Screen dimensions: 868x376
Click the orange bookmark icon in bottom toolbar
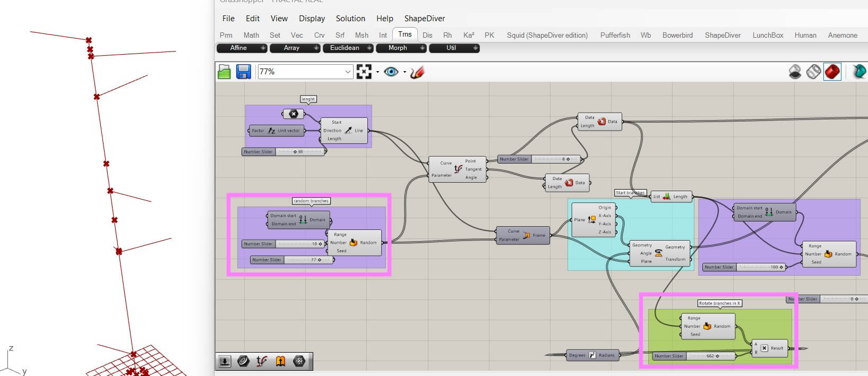[x=280, y=361]
